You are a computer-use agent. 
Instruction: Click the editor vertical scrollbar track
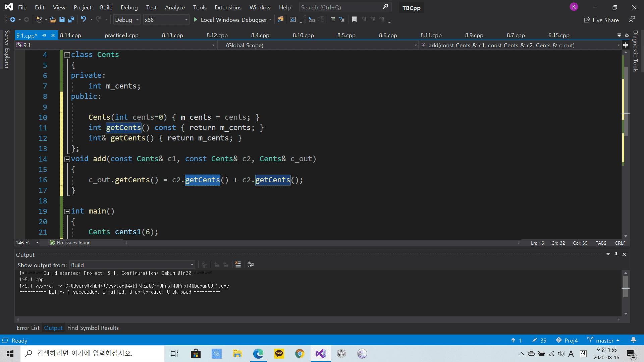click(625, 194)
